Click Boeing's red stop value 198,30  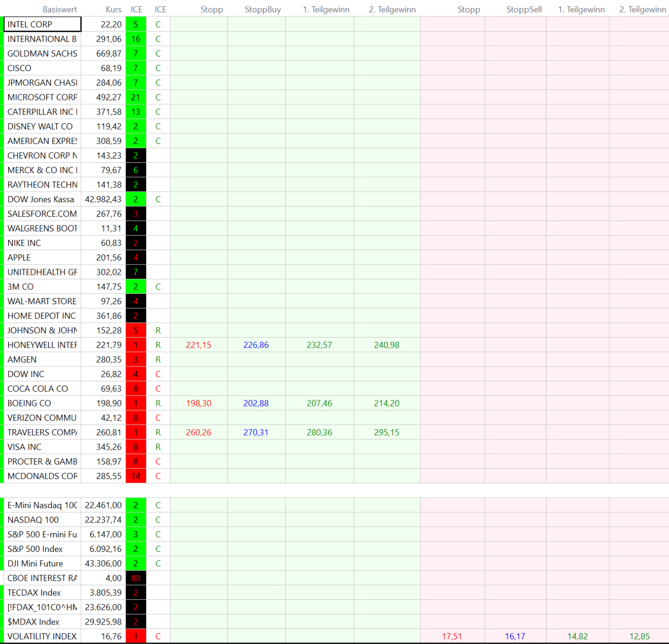[199, 403]
